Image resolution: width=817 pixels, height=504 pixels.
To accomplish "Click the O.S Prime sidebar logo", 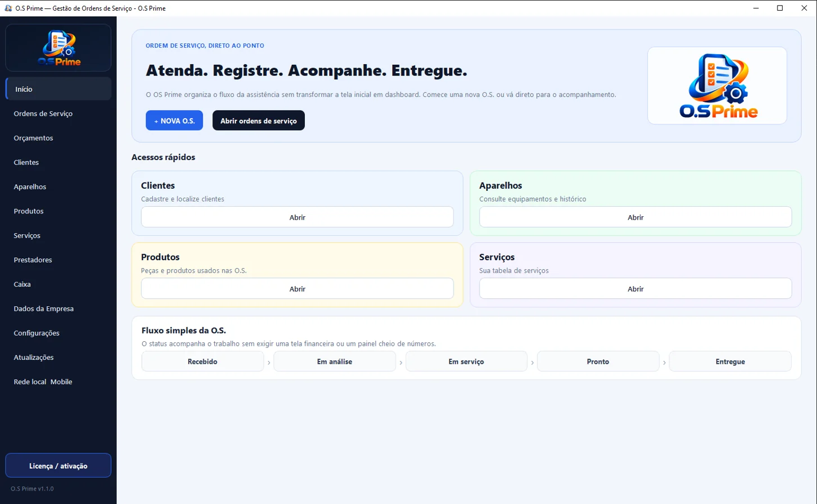I will pos(59,48).
